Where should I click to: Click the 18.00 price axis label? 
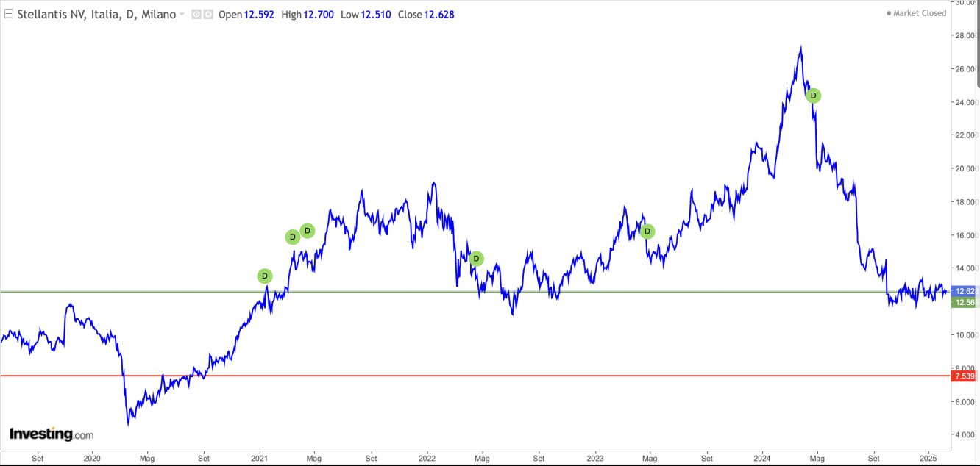pos(966,202)
